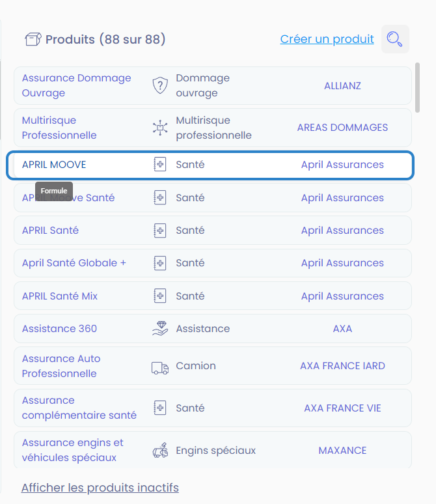Click April Assurances in APRIL Santé row
The width and height of the screenshot is (436, 504).
342,231
